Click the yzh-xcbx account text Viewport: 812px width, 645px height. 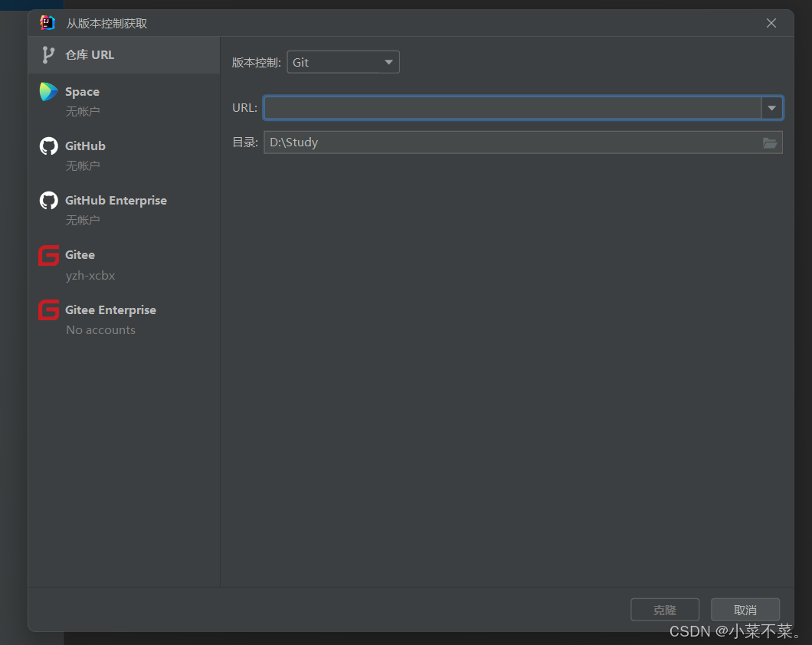[x=90, y=276]
